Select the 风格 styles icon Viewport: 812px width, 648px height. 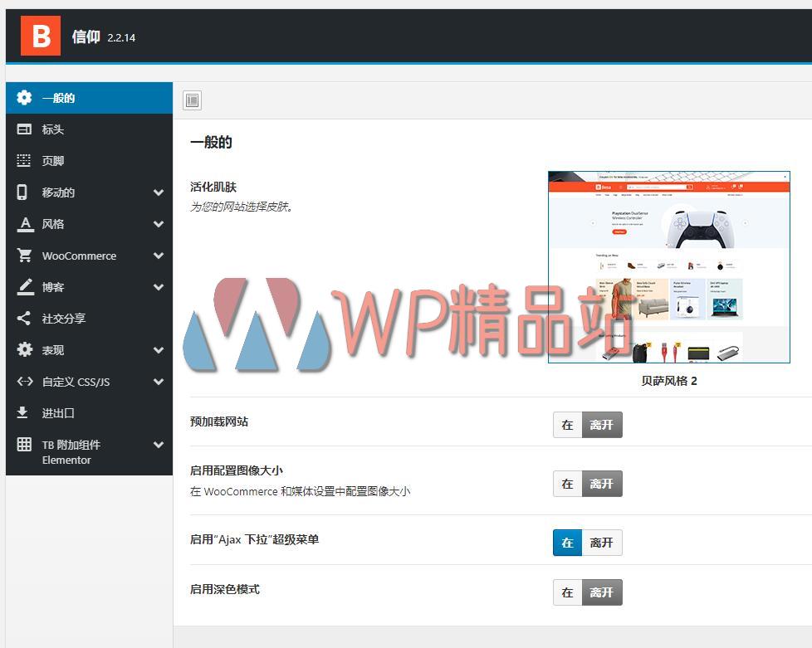pos(24,223)
